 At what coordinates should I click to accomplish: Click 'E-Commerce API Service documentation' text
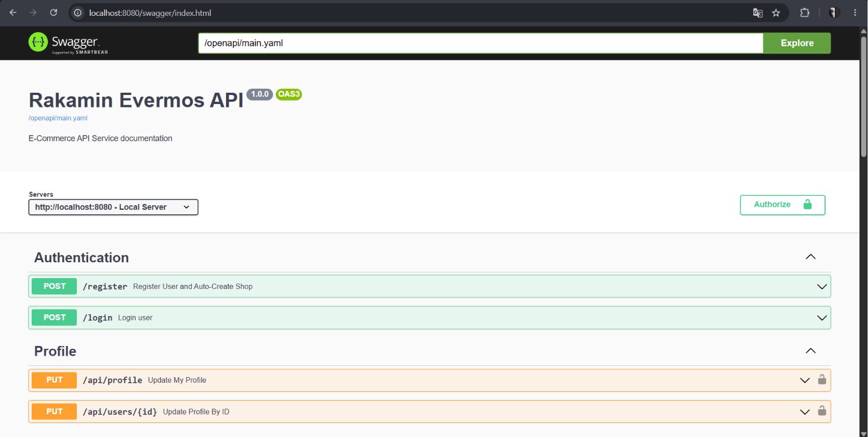[100, 138]
